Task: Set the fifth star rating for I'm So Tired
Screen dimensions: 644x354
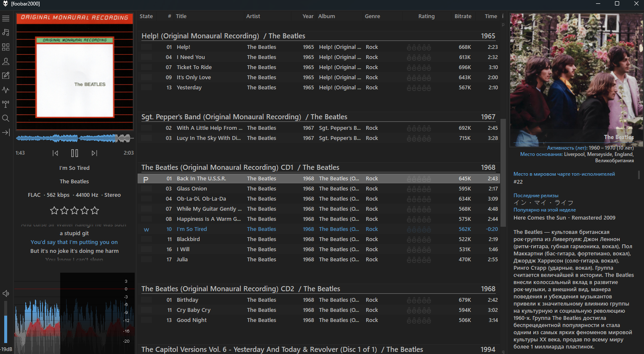Action: (x=95, y=210)
